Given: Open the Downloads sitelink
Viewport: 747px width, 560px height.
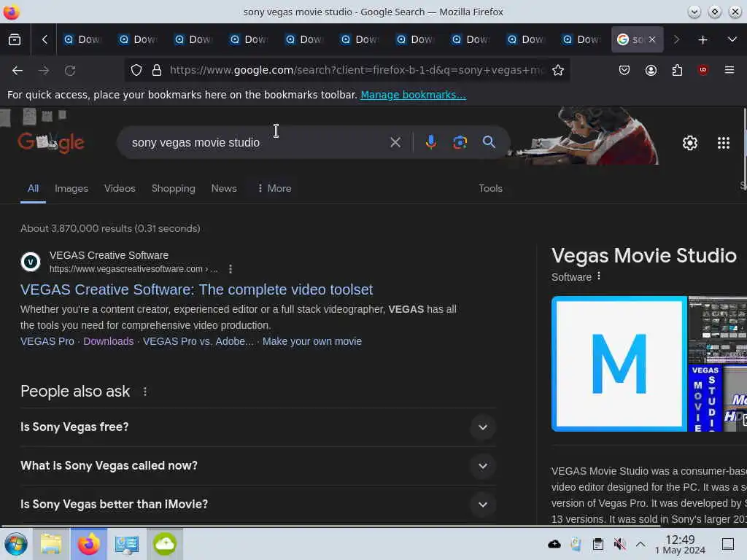Looking at the screenshot, I should point(109,341).
